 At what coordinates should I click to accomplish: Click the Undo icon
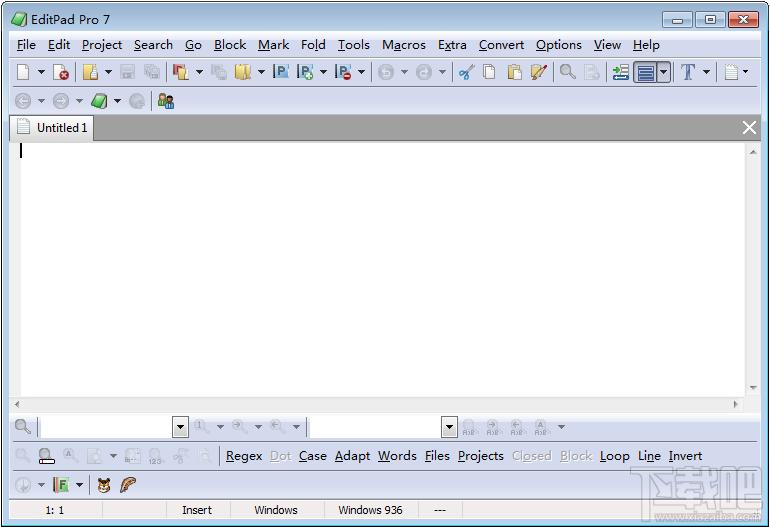pos(386,72)
